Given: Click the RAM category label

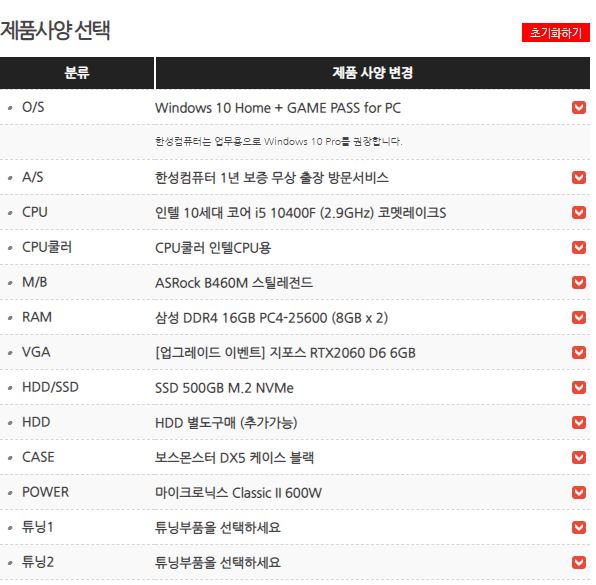Looking at the screenshot, I should (37, 317).
